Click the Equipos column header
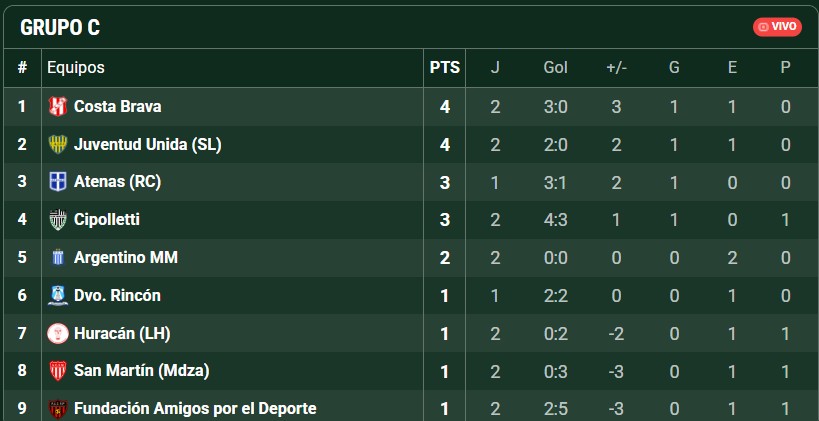The image size is (819, 421). coord(76,68)
